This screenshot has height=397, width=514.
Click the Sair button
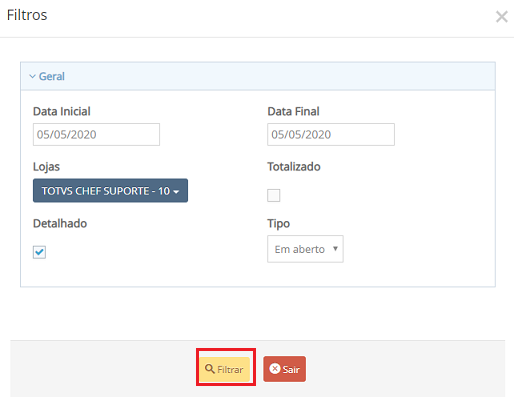pyautogui.click(x=284, y=369)
